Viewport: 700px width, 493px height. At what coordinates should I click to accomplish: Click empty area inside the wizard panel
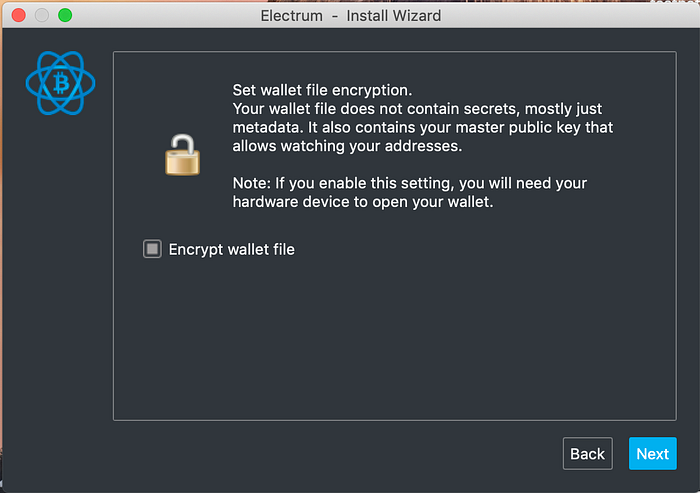[395, 339]
